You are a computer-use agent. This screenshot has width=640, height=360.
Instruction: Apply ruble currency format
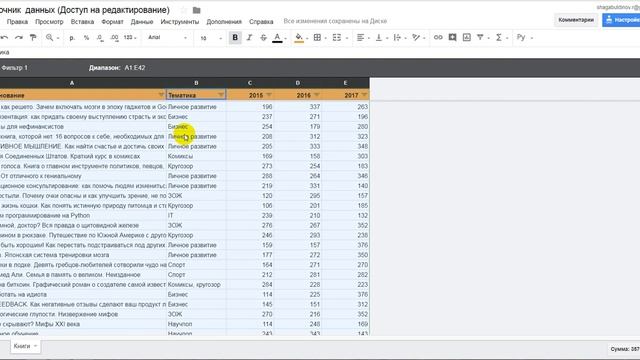pyautogui.click(x=72, y=38)
